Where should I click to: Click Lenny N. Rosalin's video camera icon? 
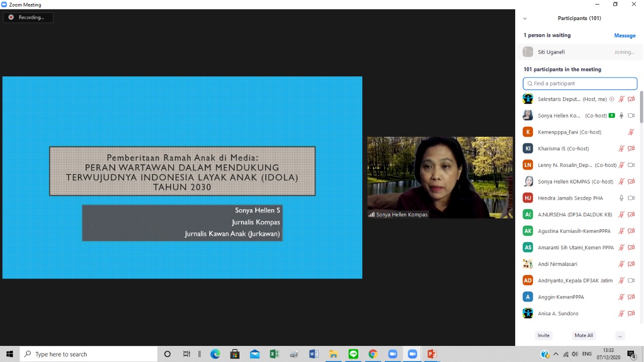[x=631, y=165]
